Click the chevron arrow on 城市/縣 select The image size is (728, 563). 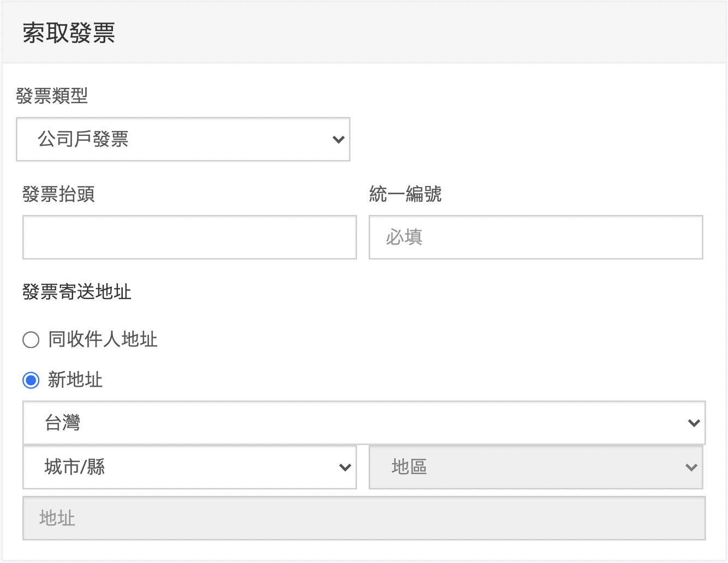click(345, 468)
